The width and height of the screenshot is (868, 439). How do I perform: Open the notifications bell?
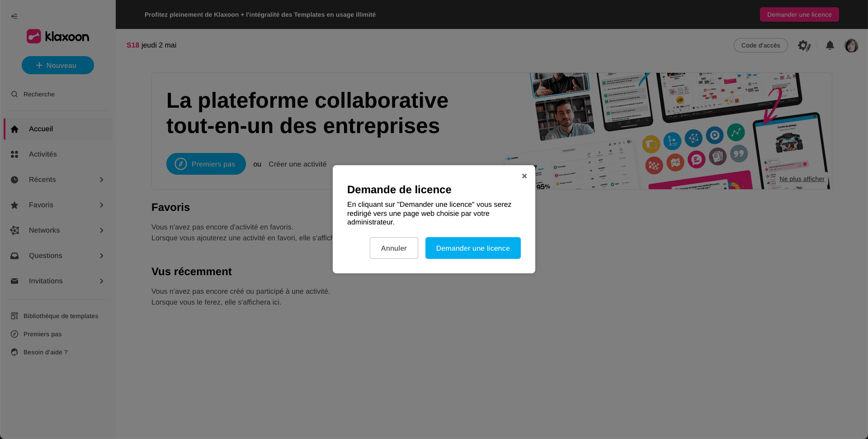point(830,45)
